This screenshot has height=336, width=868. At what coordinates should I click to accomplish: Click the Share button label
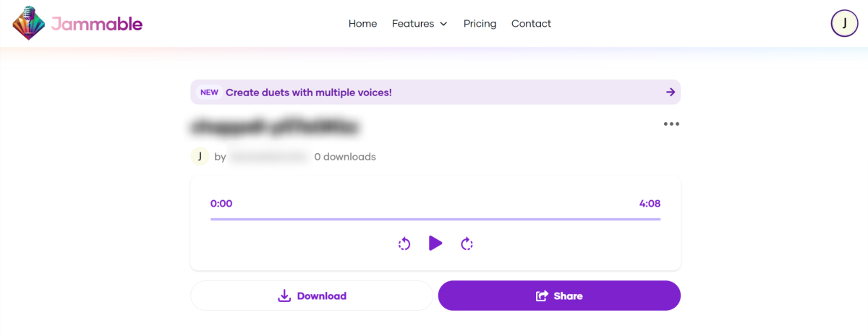point(568,296)
